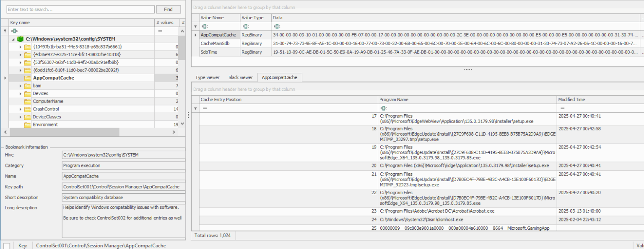Expand the {4d36e972-e325-11ce-bfc1-08002be10318} key
Viewport: 644px width, 249px height.
[20, 54]
